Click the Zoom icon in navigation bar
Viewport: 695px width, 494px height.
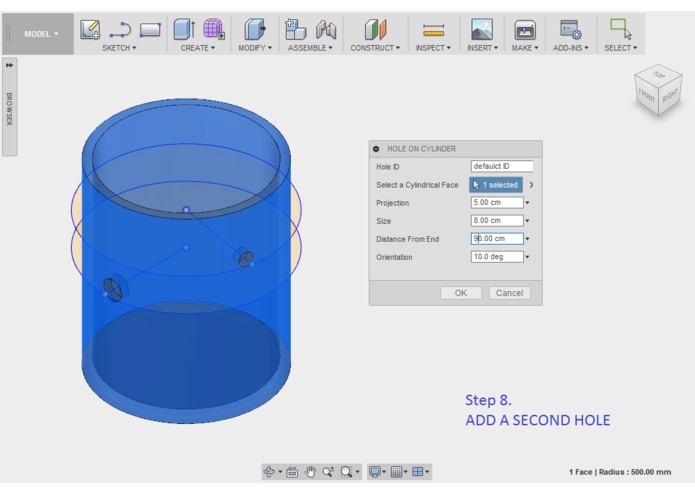pyautogui.click(x=328, y=472)
